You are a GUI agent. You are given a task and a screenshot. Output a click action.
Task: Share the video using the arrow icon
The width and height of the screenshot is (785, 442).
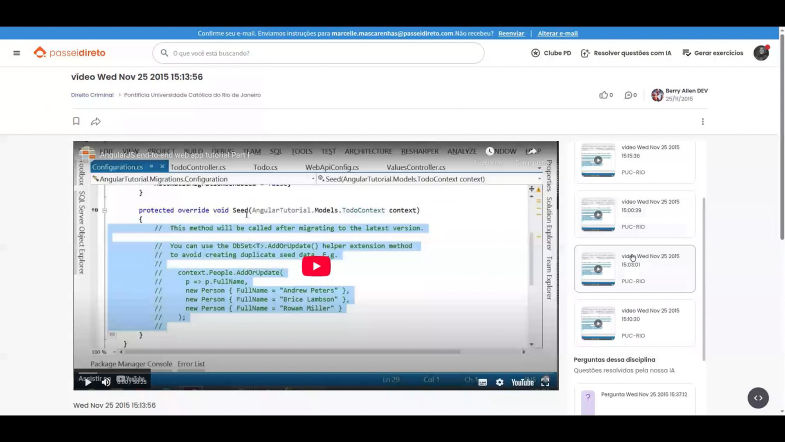tap(96, 121)
